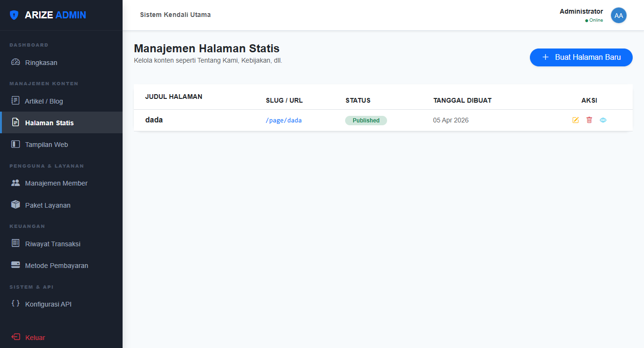Click the Konfigurasi API braces icon

16,304
